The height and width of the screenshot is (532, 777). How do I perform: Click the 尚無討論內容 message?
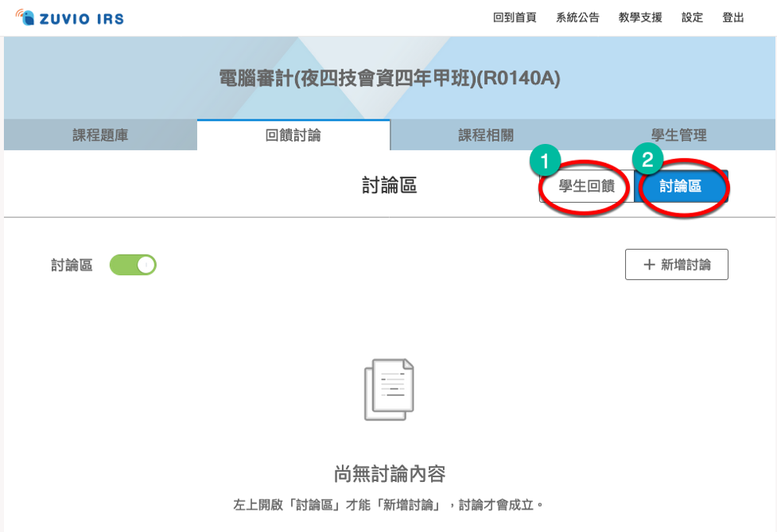click(390, 474)
